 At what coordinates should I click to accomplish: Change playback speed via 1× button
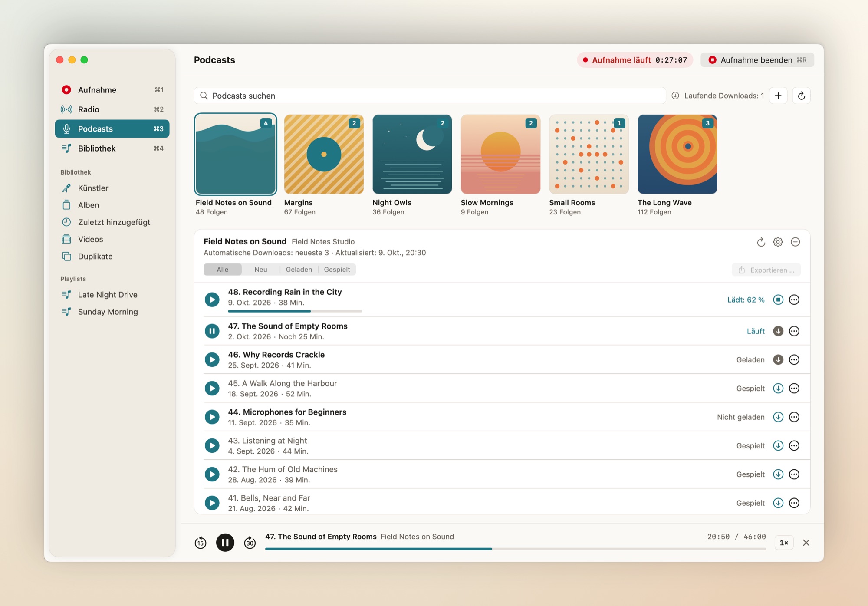click(784, 543)
